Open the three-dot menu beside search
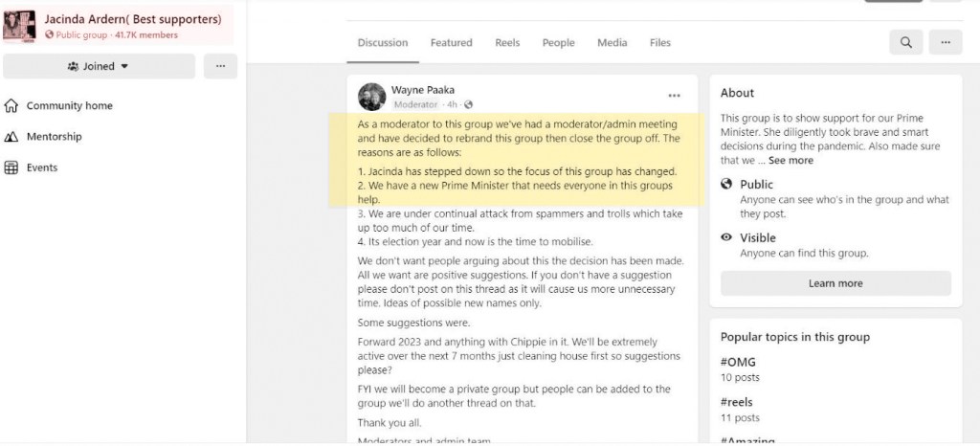 click(x=945, y=43)
